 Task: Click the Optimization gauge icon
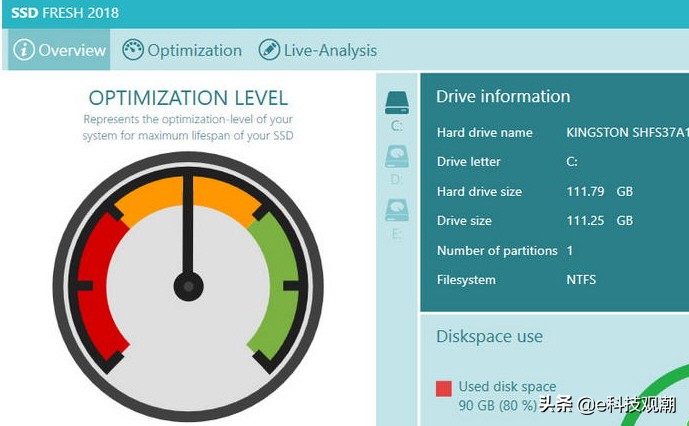point(133,50)
